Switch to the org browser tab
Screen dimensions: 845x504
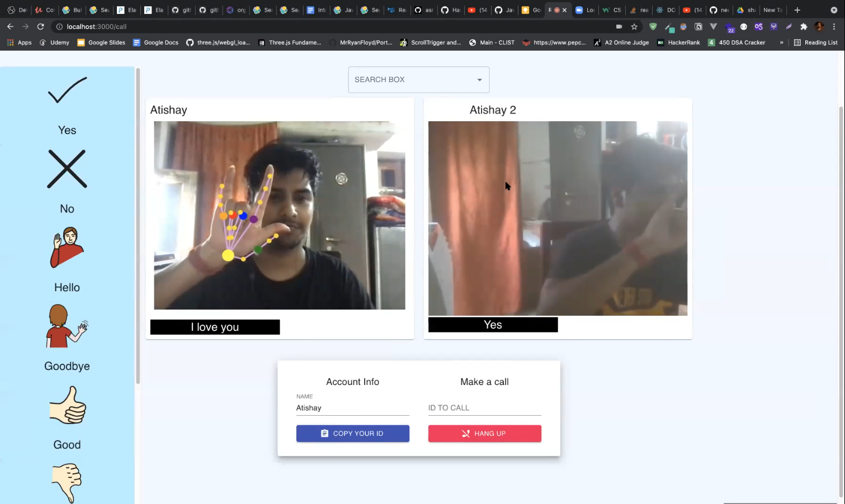pyautogui.click(x=235, y=10)
